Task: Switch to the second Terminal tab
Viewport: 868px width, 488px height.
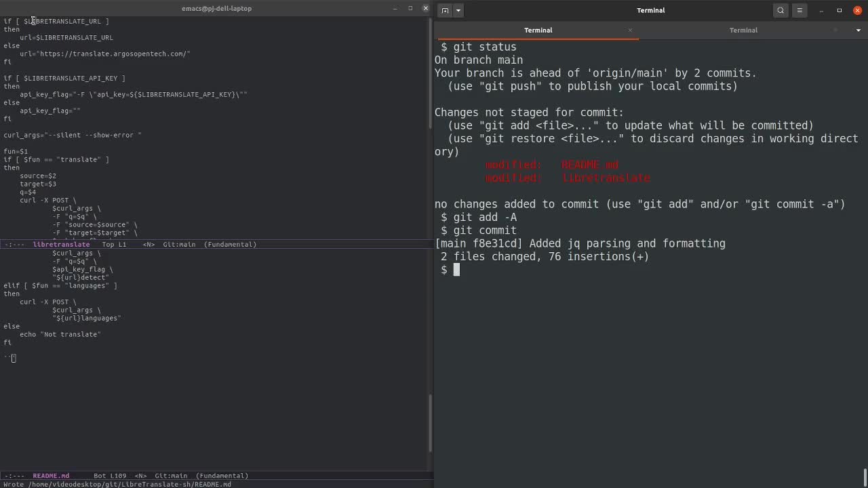Action: pyautogui.click(x=743, y=30)
